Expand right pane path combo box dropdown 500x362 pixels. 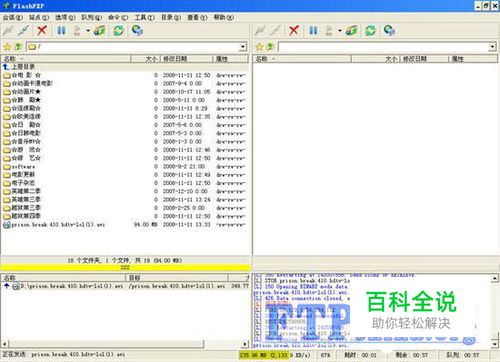pos(492,47)
